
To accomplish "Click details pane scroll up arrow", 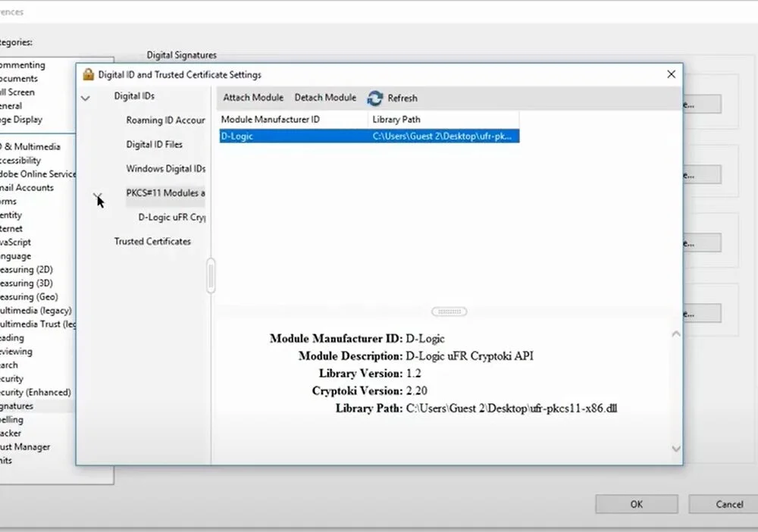I will click(x=676, y=334).
